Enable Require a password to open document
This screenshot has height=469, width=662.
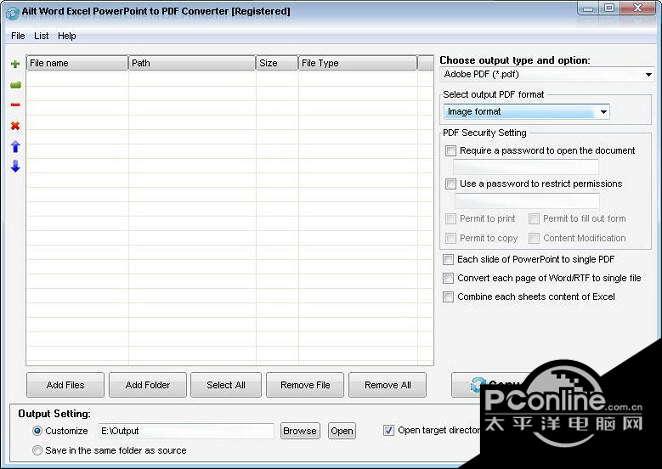pos(450,151)
